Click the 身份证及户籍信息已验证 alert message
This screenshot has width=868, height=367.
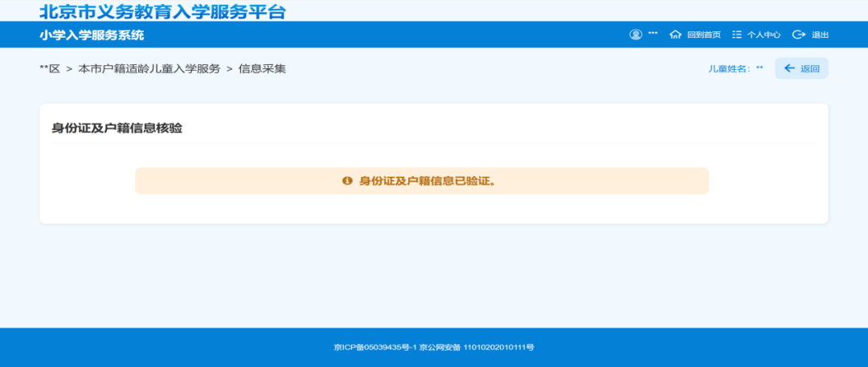click(x=427, y=181)
